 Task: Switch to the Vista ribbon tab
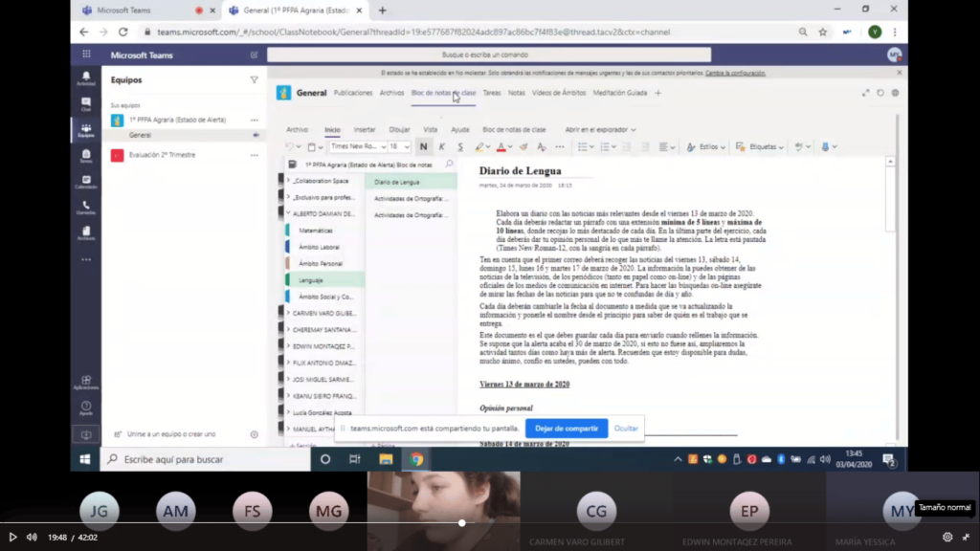coord(430,130)
